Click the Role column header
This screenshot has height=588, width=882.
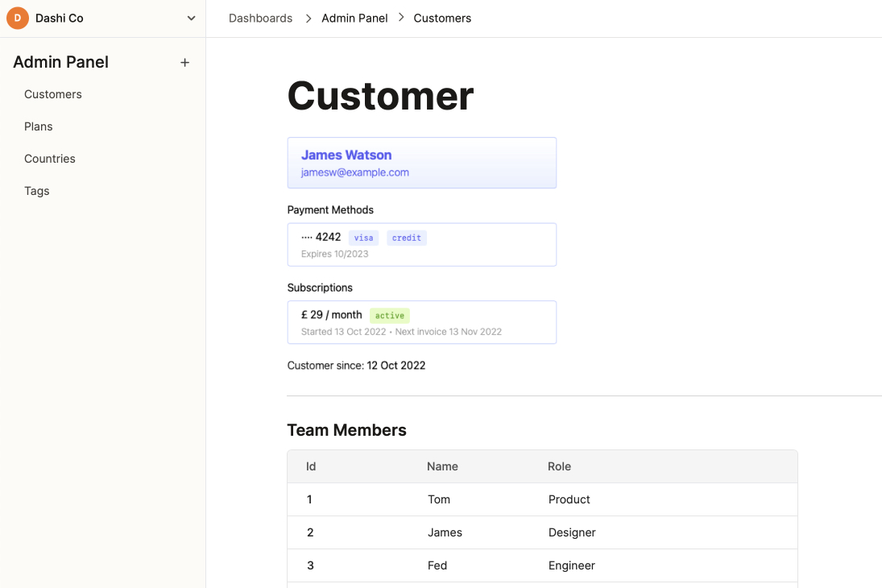pos(559,466)
